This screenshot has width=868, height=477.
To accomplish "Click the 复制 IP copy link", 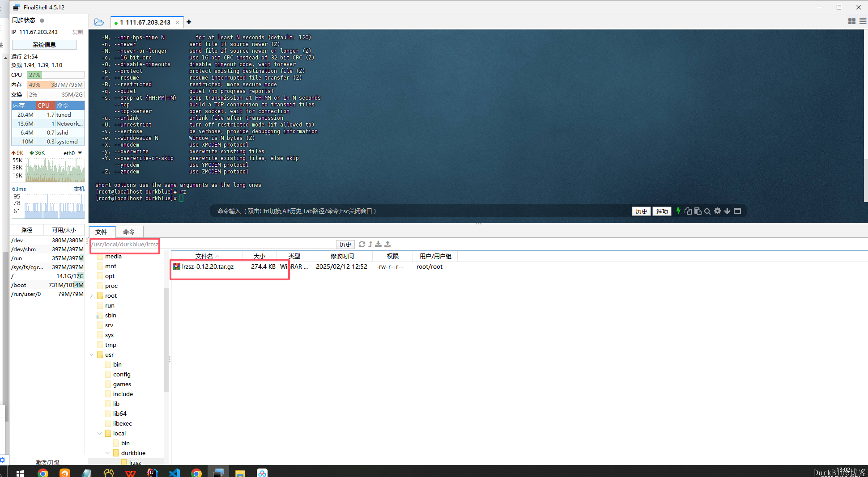I will (x=78, y=32).
